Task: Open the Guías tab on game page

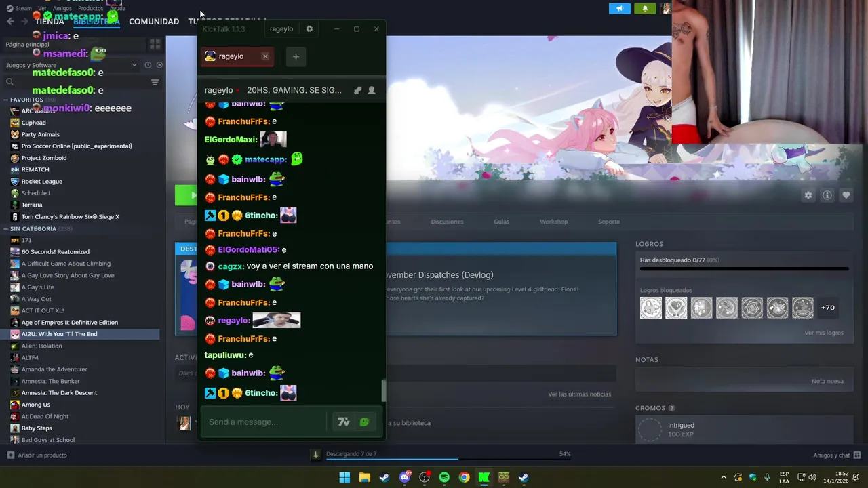Action: click(502, 222)
